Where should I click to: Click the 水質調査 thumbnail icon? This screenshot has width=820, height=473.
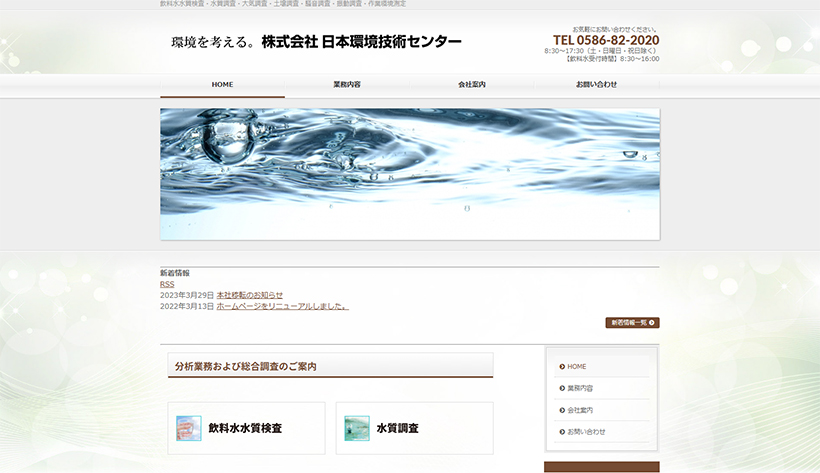click(357, 428)
